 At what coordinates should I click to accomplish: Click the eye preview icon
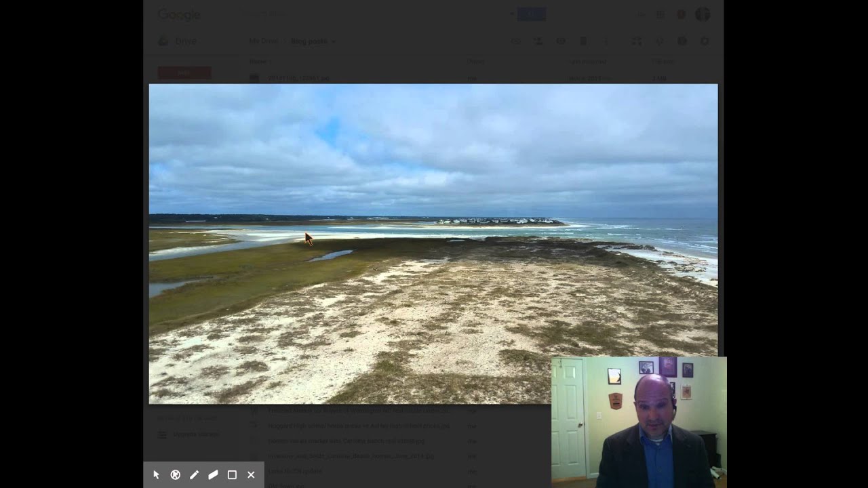[x=561, y=41]
